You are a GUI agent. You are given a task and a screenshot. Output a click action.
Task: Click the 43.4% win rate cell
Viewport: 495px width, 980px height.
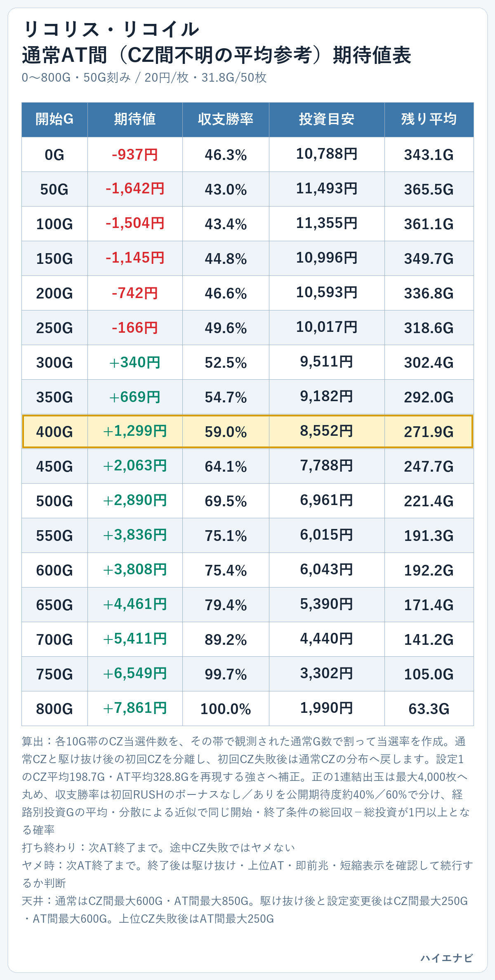[x=226, y=224]
